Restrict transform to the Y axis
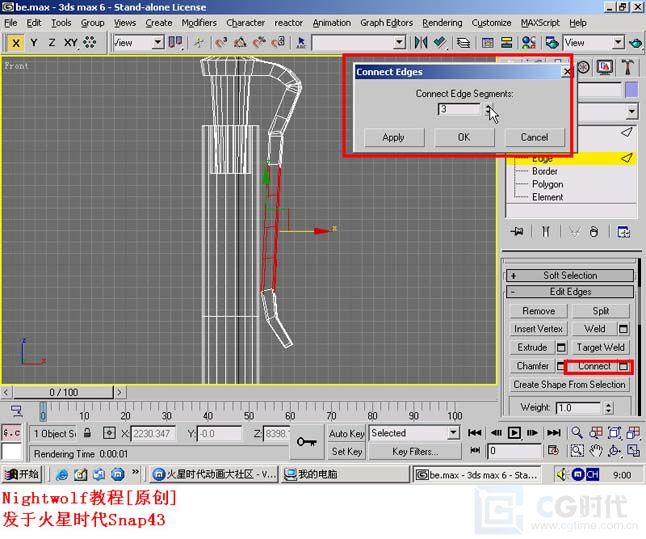The width and height of the screenshot is (646, 539). 34,43
